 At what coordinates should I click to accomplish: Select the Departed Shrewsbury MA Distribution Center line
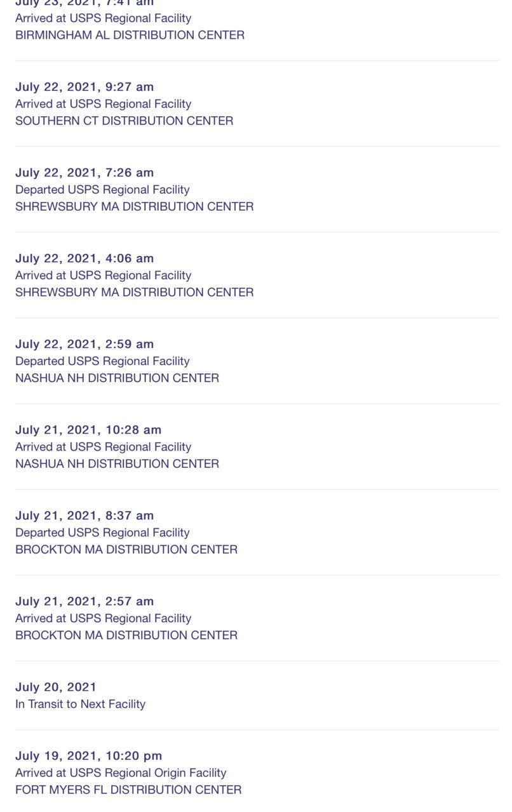[x=135, y=206]
